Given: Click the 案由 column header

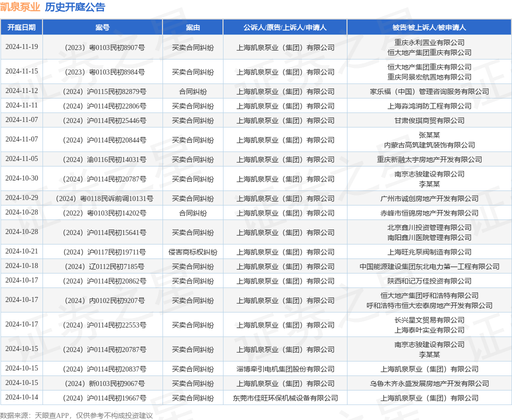Looking at the screenshot, I should (192, 27).
